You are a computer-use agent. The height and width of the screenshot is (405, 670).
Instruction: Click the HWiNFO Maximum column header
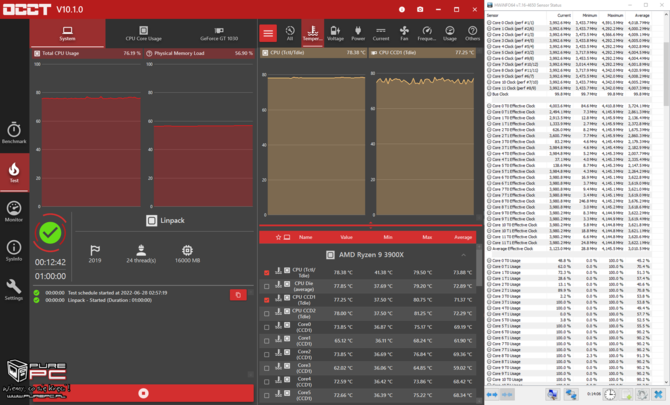[x=616, y=15]
